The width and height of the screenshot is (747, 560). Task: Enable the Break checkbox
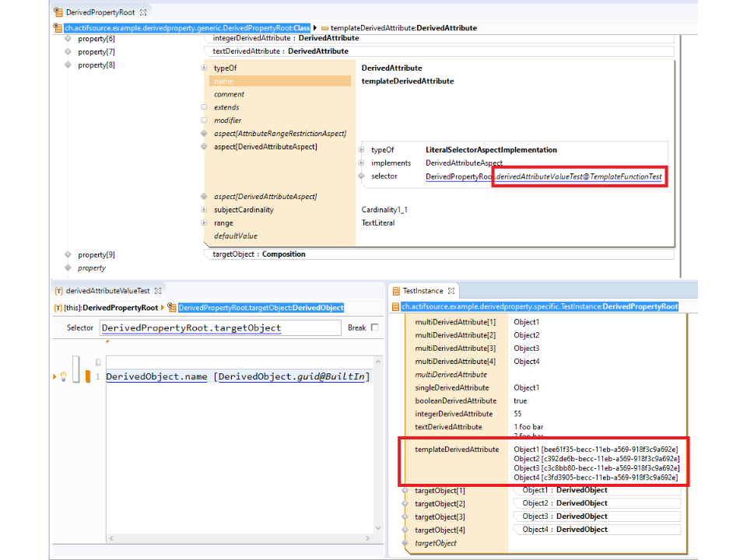[x=374, y=327]
